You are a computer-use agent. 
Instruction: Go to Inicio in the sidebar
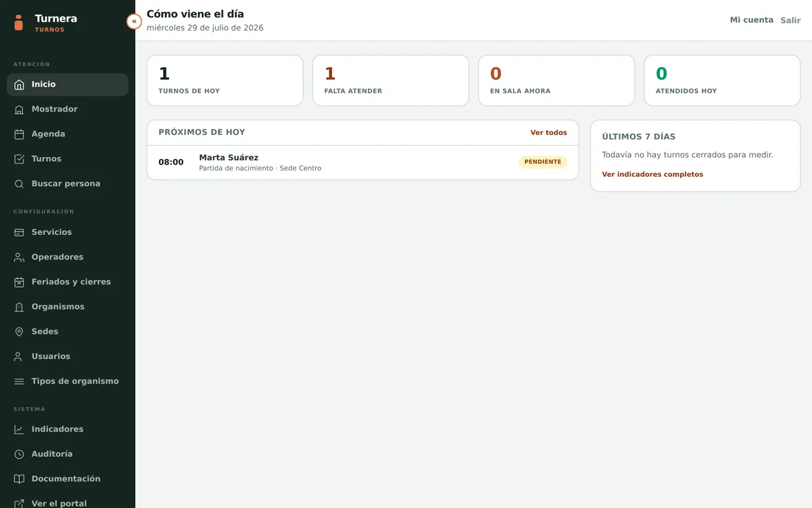click(x=68, y=85)
